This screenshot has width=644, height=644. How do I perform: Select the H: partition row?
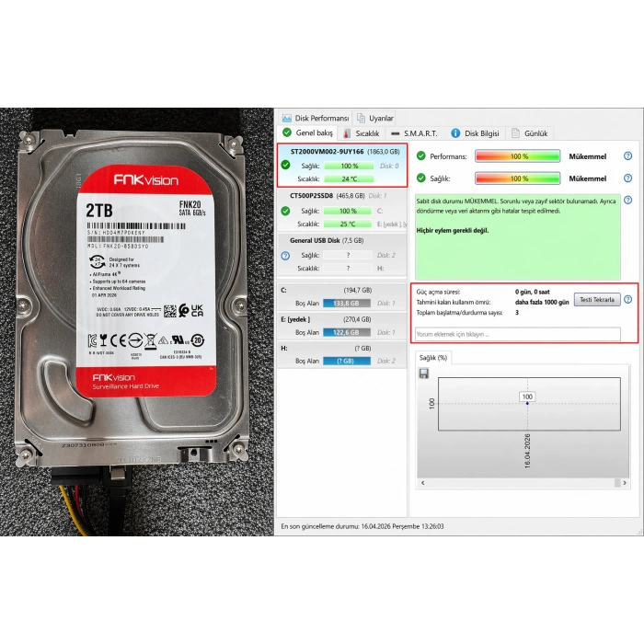click(x=342, y=354)
